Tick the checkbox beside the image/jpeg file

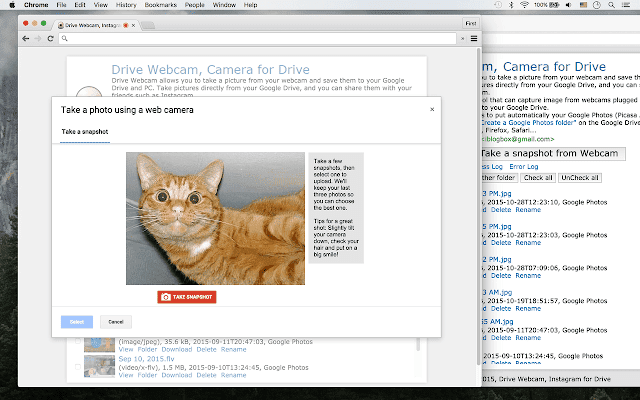pyautogui.click(x=78, y=343)
